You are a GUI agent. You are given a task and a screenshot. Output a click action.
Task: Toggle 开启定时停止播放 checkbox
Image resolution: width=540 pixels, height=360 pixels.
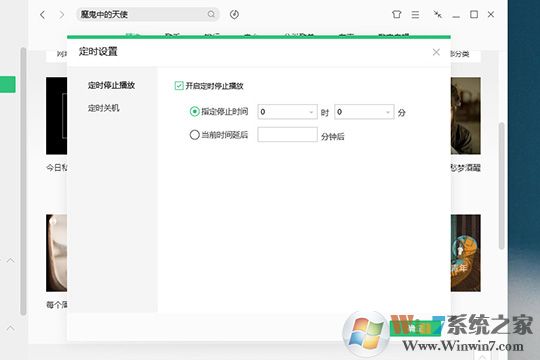click(179, 85)
